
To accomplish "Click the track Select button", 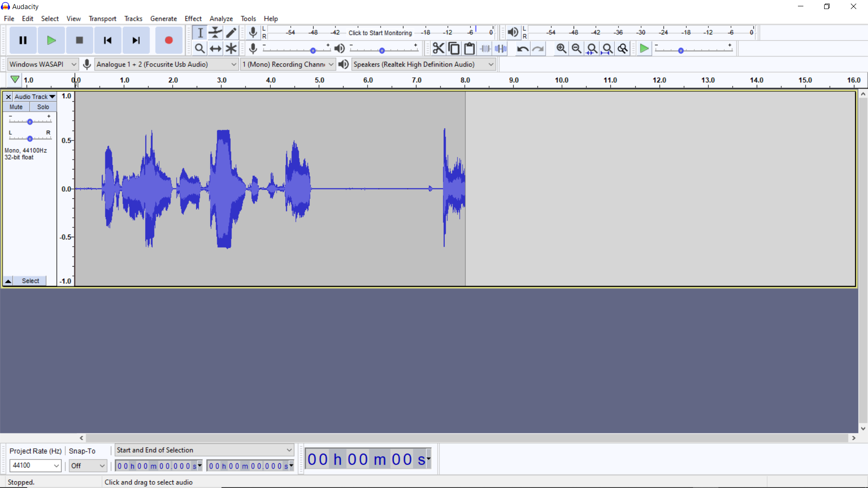I will pos(30,281).
